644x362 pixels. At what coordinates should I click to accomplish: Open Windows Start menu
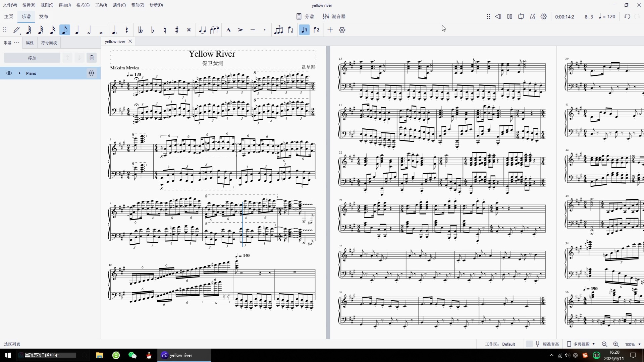[x=8, y=355]
